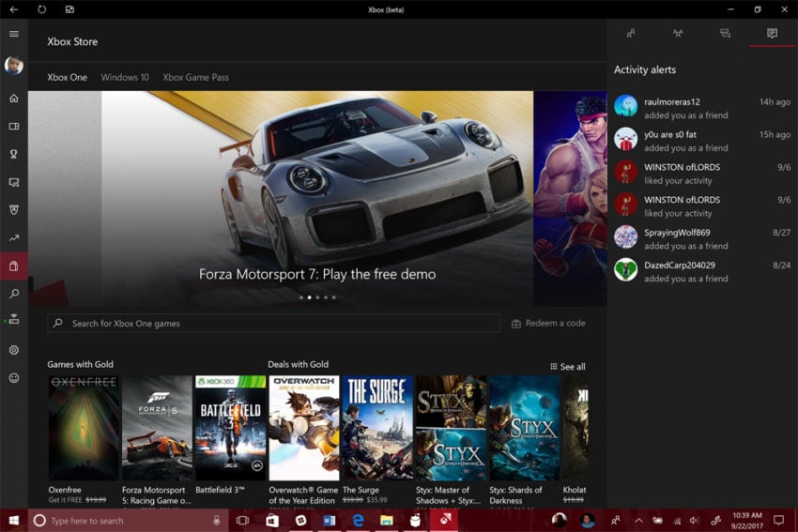Click the Friends icon in right panel
This screenshot has height=532, width=798.
631,34
